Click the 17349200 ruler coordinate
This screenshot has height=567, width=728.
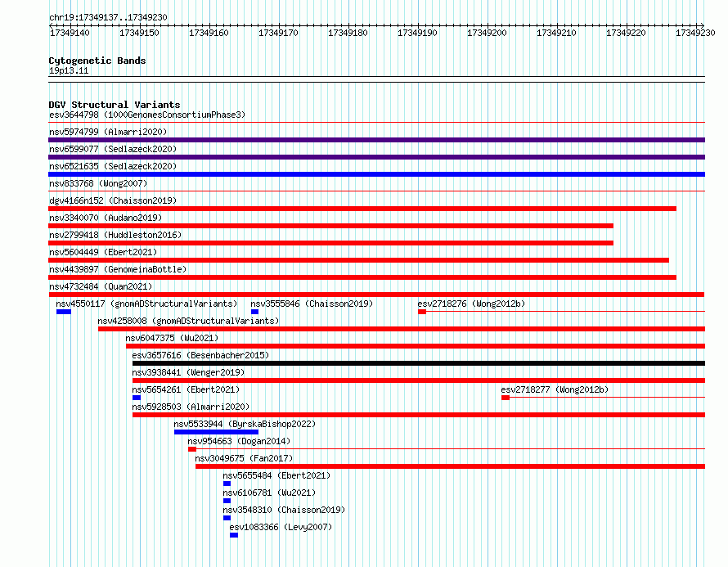(487, 33)
